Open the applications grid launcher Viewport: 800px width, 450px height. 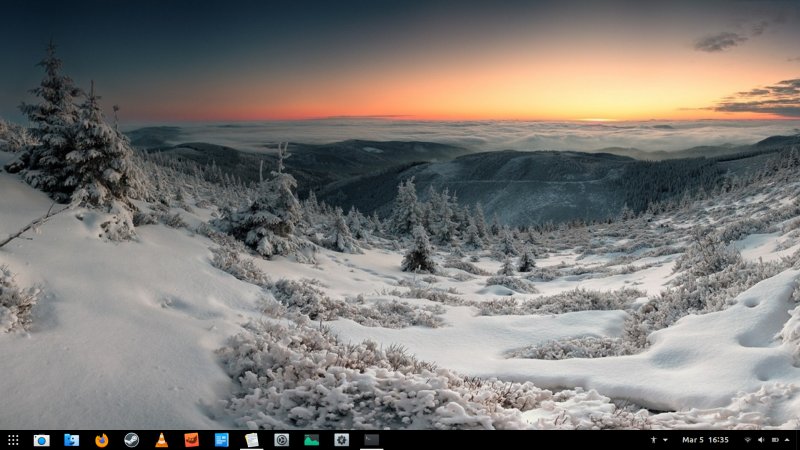pyautogui.click(x=13, y=440)
